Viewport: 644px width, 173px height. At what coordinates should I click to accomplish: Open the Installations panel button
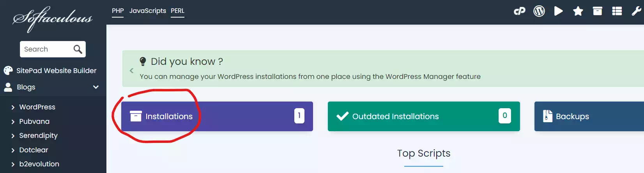[217, 116]
